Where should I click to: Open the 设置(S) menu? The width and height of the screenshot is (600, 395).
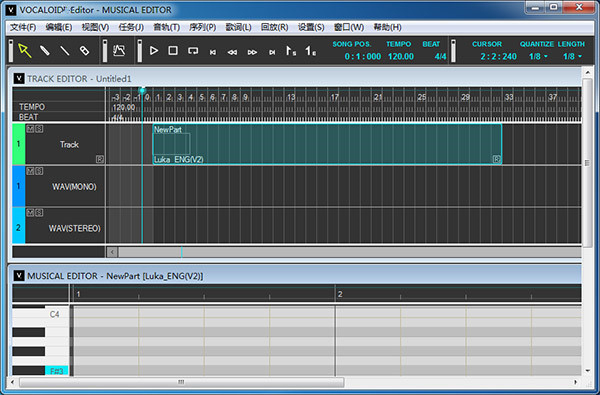pos(311,27)
